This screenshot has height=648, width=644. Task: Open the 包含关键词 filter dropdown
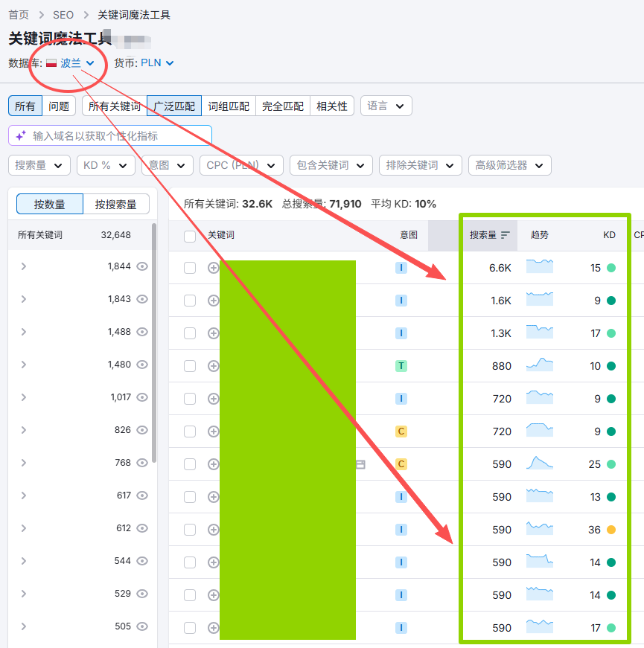tap(331, 165)
